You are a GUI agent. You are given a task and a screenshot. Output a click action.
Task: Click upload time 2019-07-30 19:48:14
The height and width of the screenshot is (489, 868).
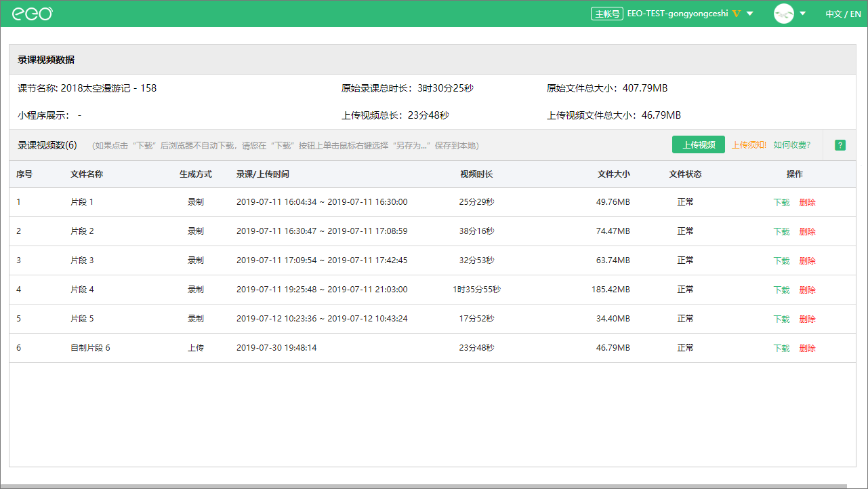(276, 348)
